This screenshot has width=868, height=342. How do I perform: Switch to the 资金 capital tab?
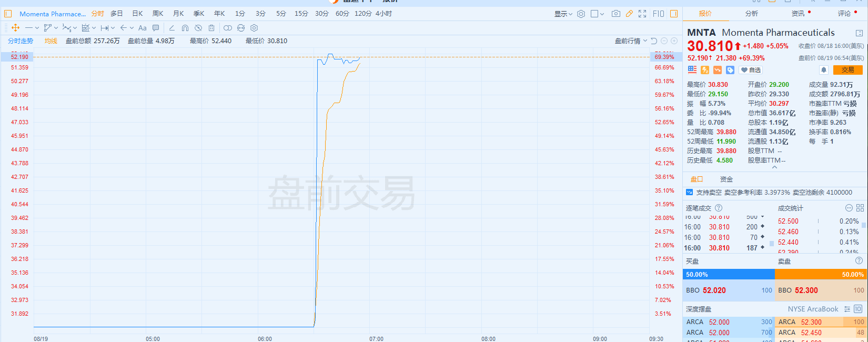tap(726, 179)
